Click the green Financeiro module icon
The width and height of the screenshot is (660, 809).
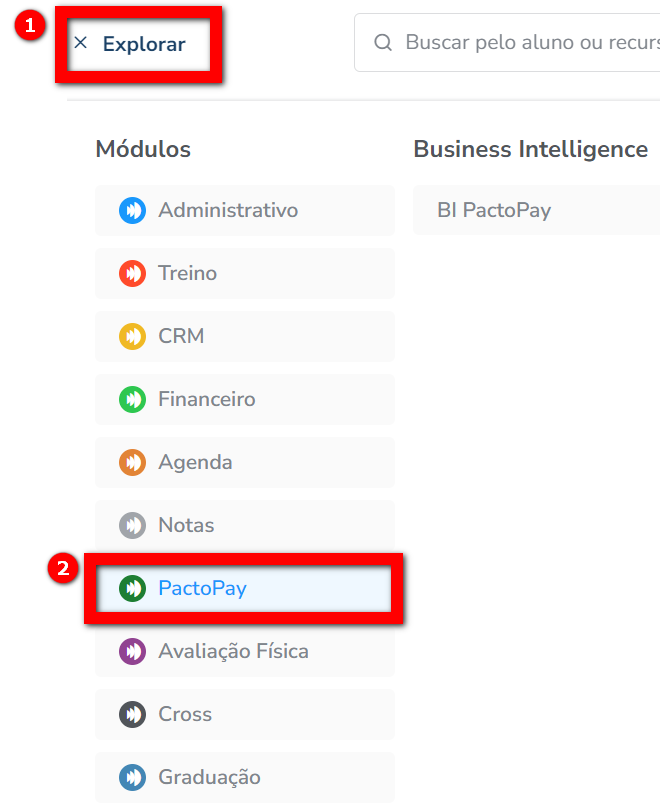coord(132,400)
